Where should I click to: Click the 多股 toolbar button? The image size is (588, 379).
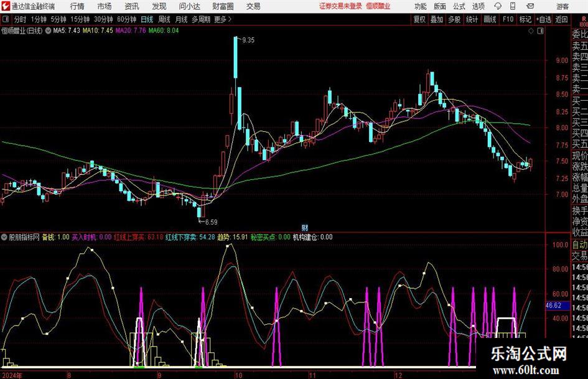(454, 19)
